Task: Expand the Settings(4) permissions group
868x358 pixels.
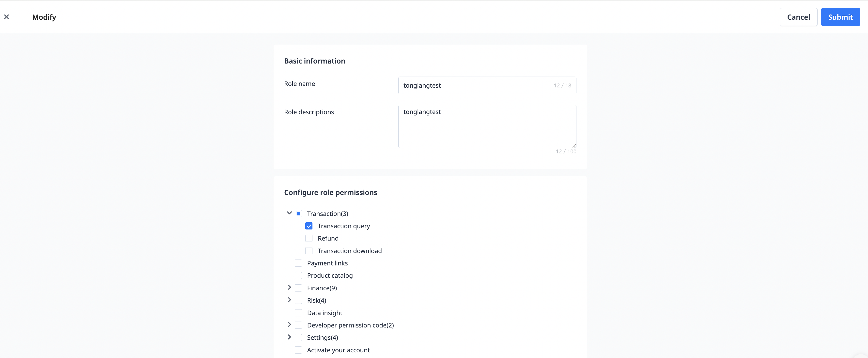Action: (289, 337)
